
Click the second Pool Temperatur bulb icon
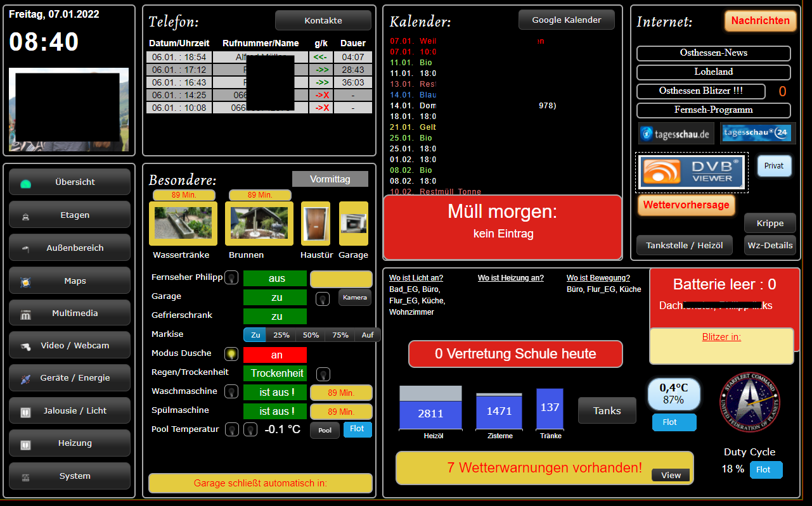click(x=251, y=429)
